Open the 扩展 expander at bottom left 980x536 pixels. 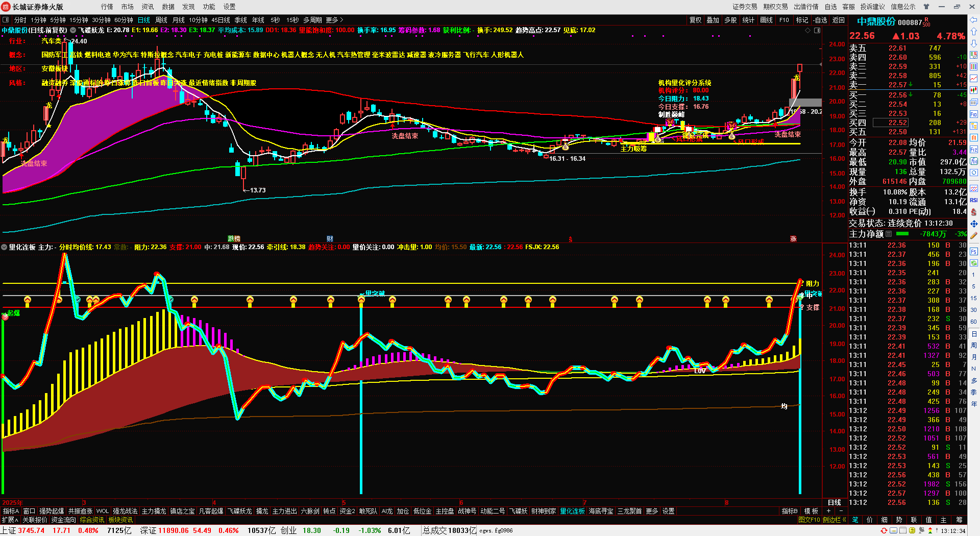pos(10,520)
